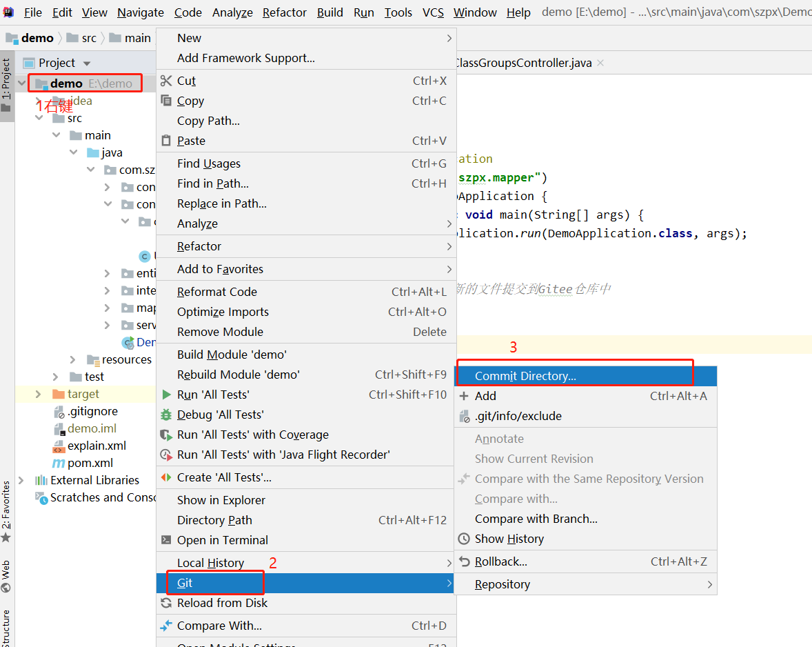Open the Refactor menu in menu bar
Image resolution: width=812 pixels, height=647 pixels.
[284, 12]
